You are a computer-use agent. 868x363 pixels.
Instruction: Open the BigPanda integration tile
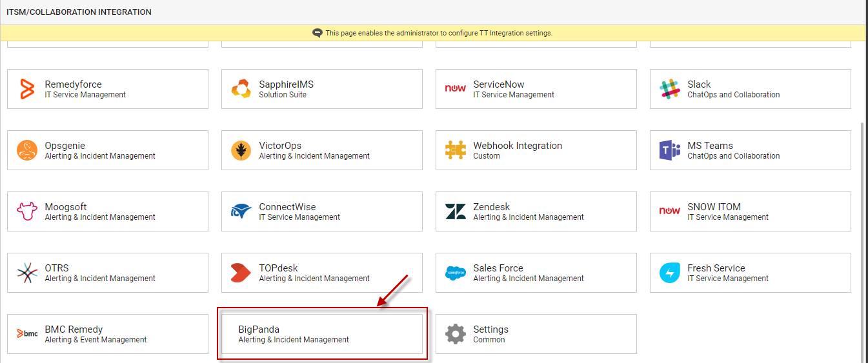click(322, 334)
